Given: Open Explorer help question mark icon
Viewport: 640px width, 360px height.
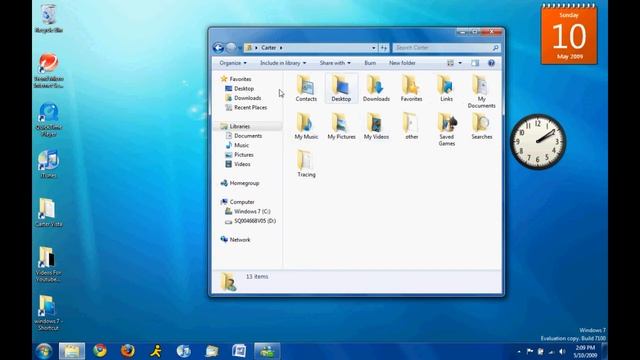Looking at the screenshot, I should (491, 63).
